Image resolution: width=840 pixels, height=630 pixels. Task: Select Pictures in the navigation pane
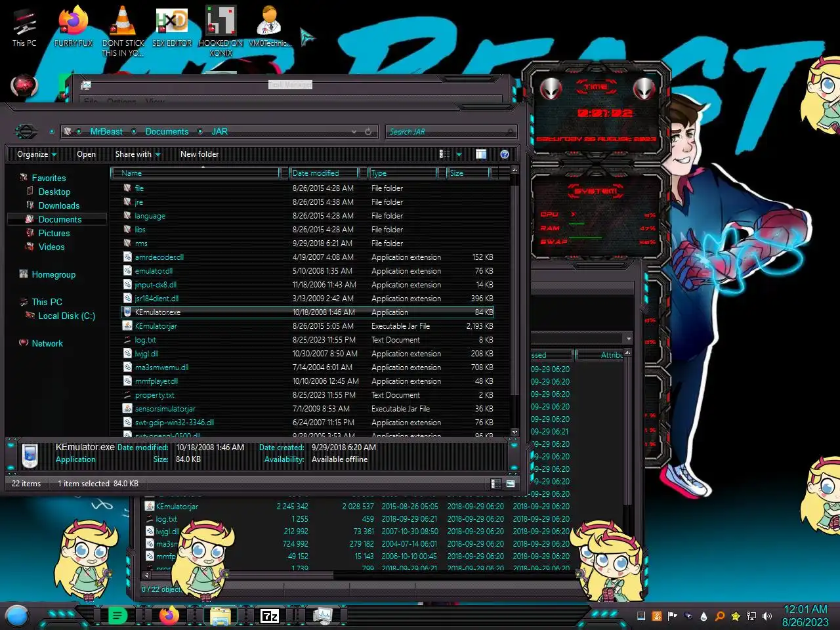tap(54, 234)
